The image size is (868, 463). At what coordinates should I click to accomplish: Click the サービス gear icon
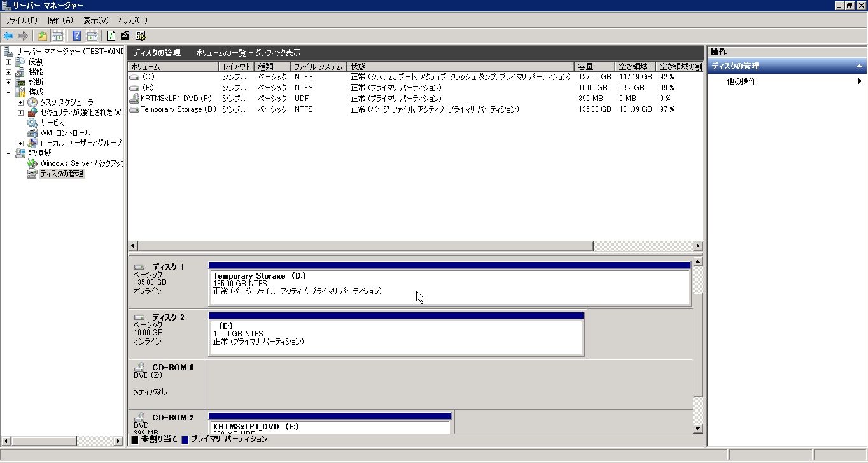32,123
